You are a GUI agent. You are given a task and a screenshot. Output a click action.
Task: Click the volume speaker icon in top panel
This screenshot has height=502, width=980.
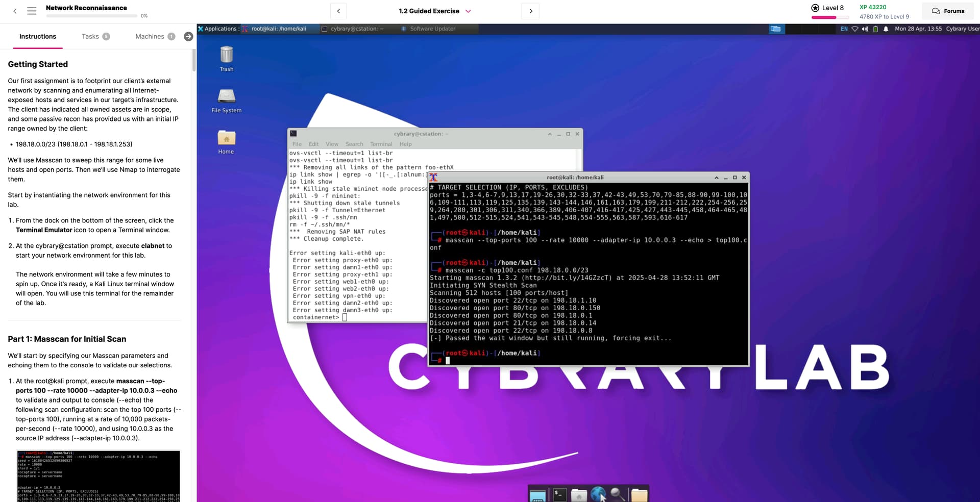(865, 29)
